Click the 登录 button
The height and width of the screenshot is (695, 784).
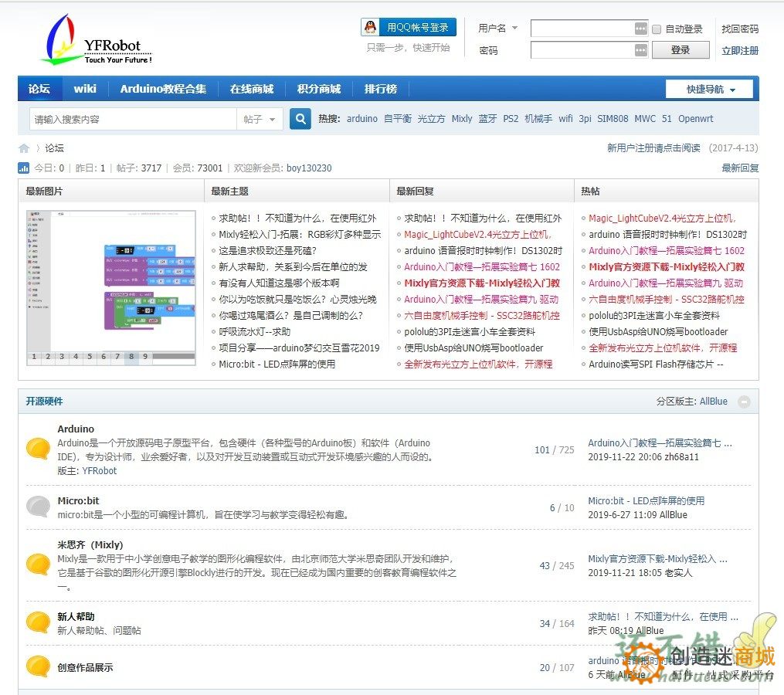coord(680,50)
